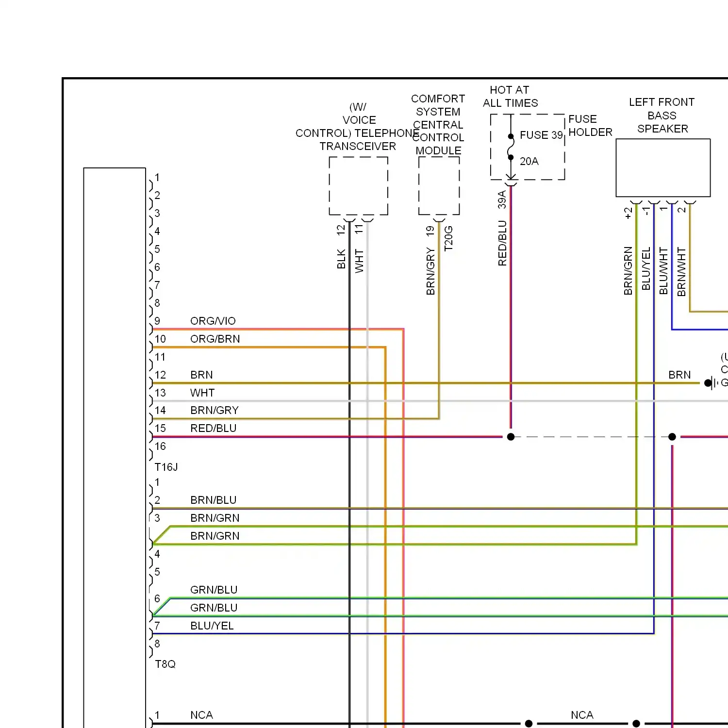Click the 39A terminal label
This screenshot has height=728, width=728.
pyautogui.click(x=502, y=199)
